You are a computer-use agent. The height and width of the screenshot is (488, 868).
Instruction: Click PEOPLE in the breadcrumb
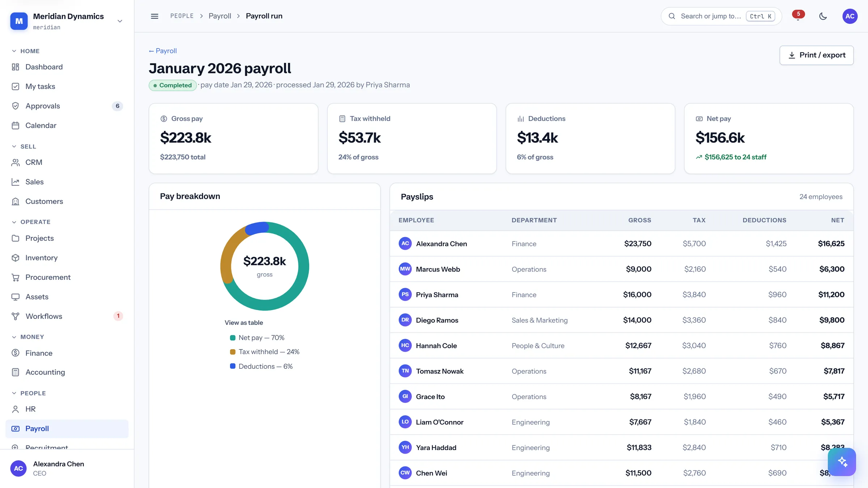(x=182, y=16)
